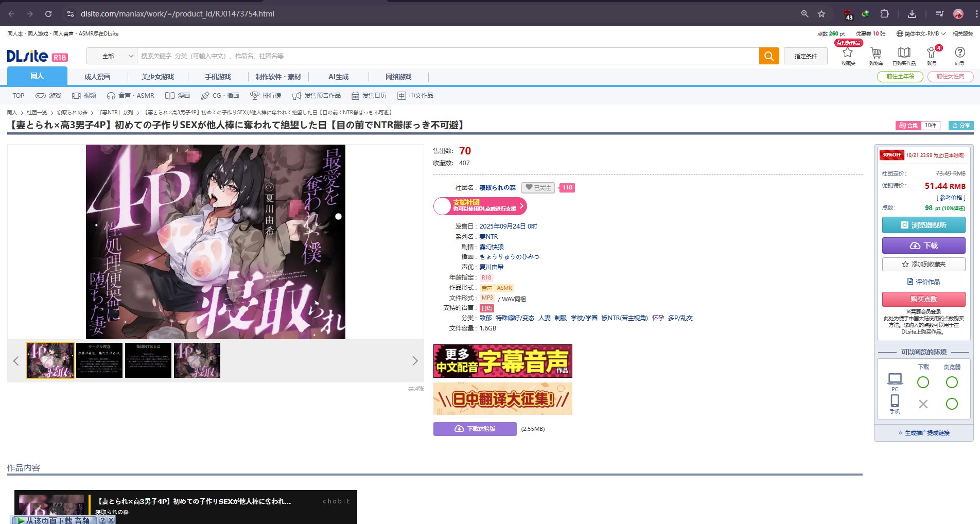
Task: Toggle the 已关注 follow button for the circle
Action: [x=538, y=188]
